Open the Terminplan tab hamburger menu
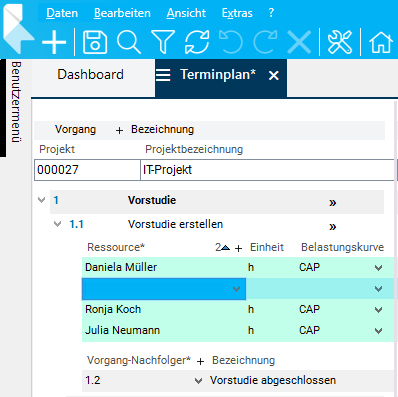 [163, 75]
